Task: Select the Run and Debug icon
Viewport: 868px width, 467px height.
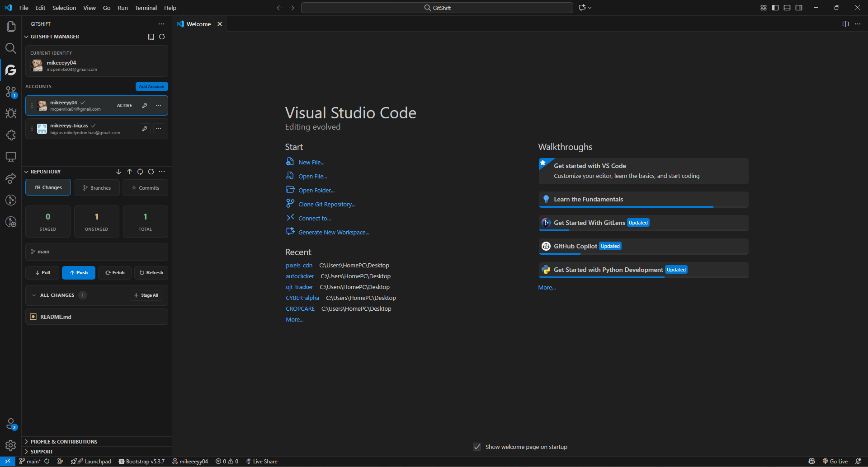Action: pos(11,113)
